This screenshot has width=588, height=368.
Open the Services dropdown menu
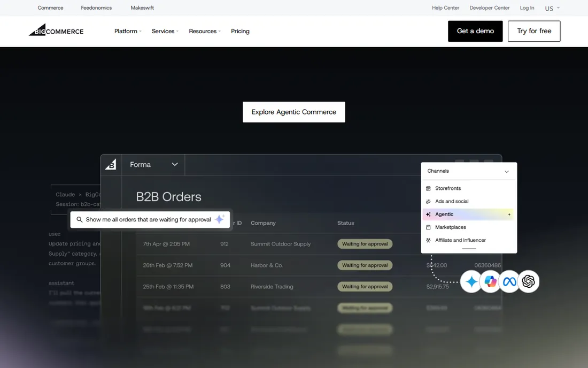point(165,31)
